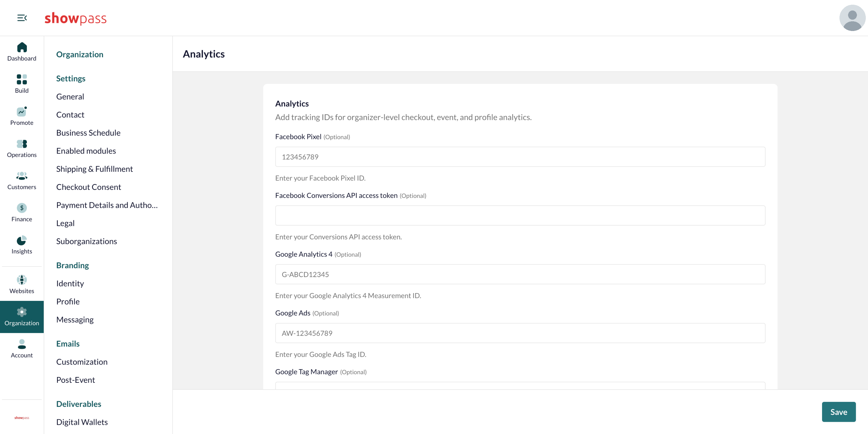Open Identity under Branding
868x434 pixels.
click(70, 283)
